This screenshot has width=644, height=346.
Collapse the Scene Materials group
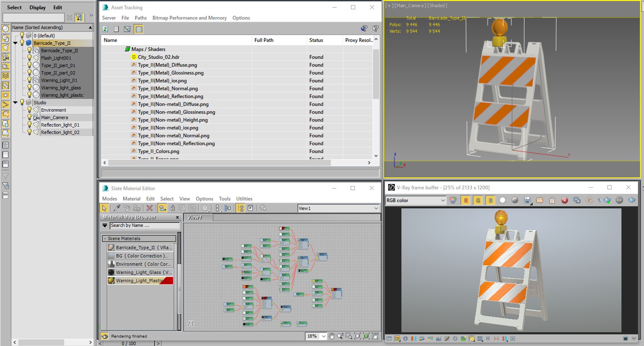click(x=105, y=238)
